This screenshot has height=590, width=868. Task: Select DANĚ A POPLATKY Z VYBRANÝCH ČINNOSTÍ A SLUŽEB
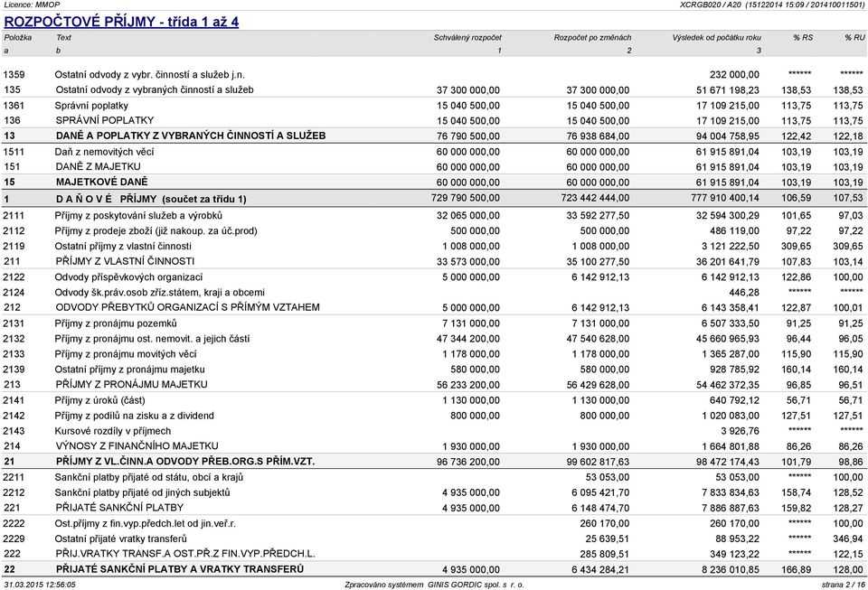tap(191, 136)
